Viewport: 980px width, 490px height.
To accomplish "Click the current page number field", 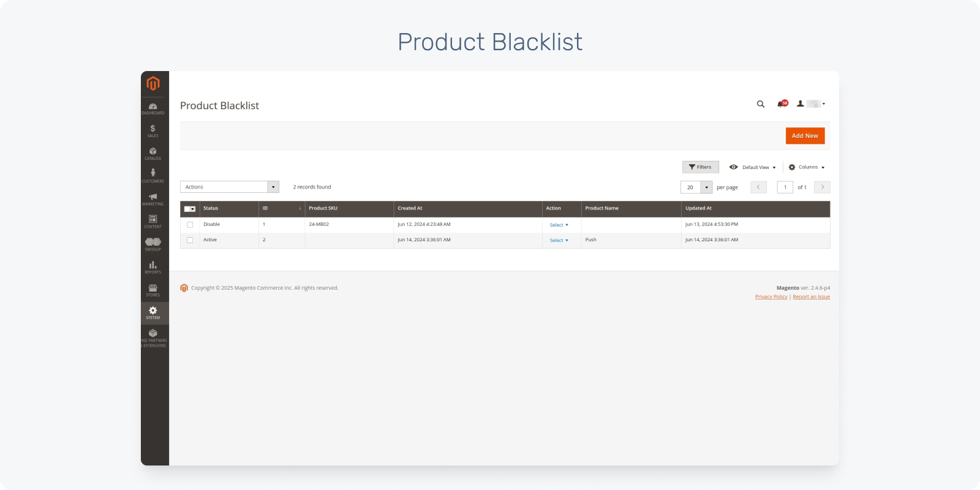I will pos(785,187).
